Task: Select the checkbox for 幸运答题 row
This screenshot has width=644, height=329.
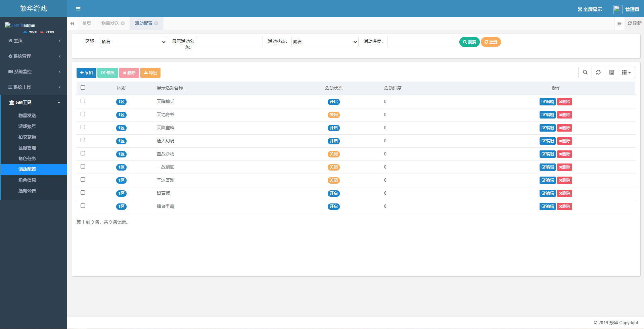Action: (83, 180)
